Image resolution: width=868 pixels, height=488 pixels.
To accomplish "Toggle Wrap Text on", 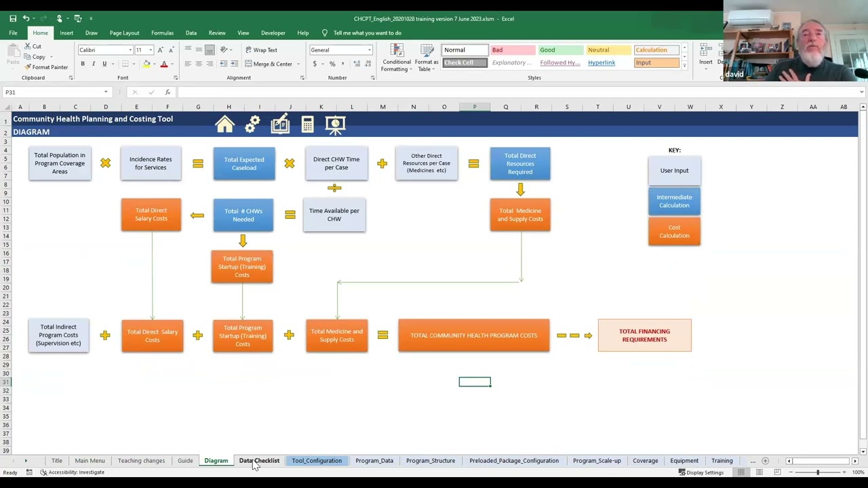I will [261, 49].
